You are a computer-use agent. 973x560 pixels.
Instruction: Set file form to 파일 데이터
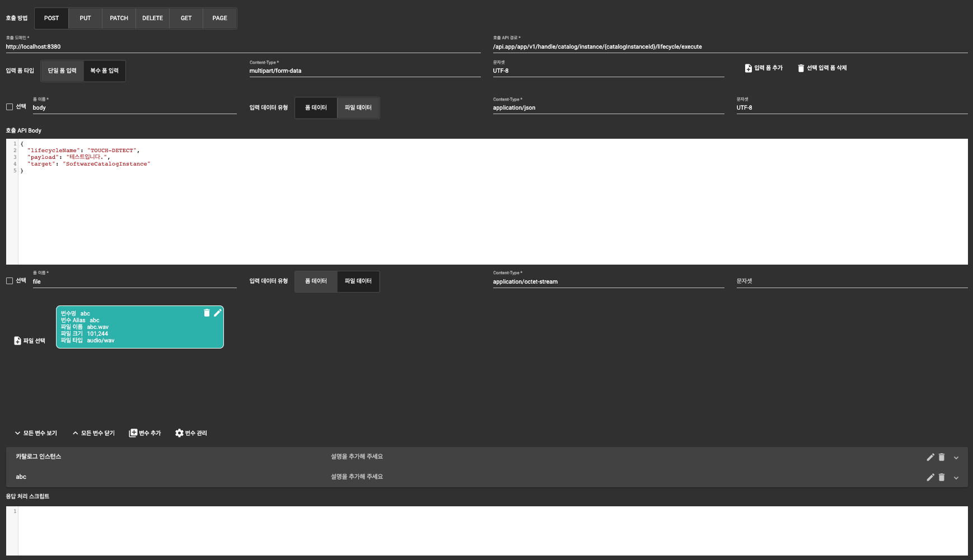[358, 281]
